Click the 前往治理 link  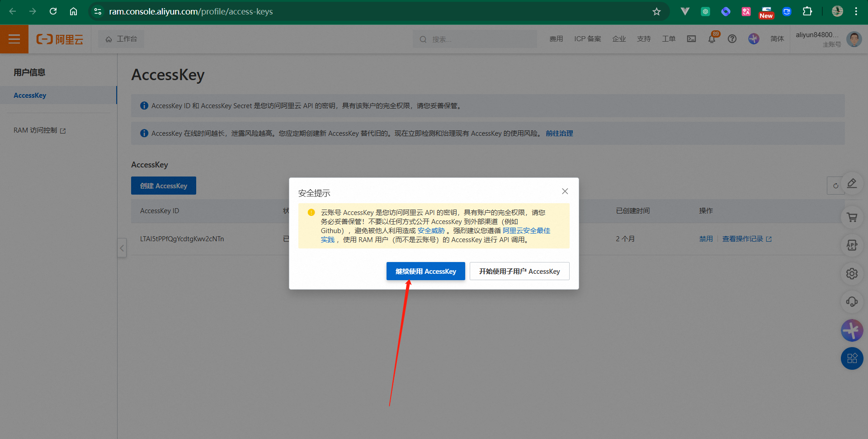[x=559, y=133]
